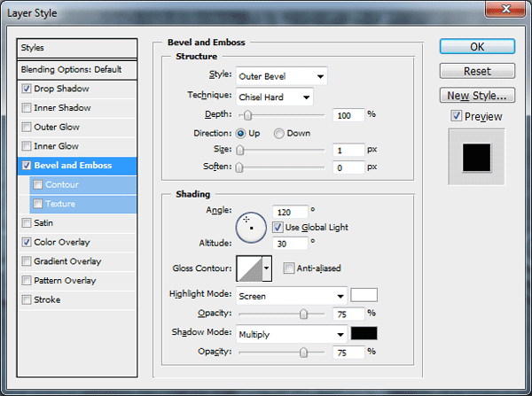The height and width of the screenshot is (396, 532).
Task: Select the Down direction radio button
Action: [x=278, y=134]
